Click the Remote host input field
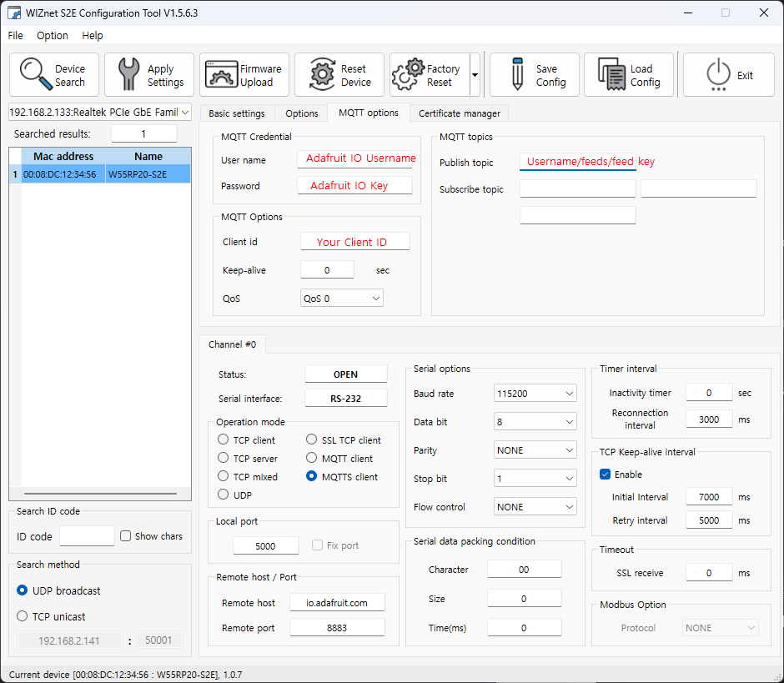Screen dimensions: 784x683 tap(337, 603)
